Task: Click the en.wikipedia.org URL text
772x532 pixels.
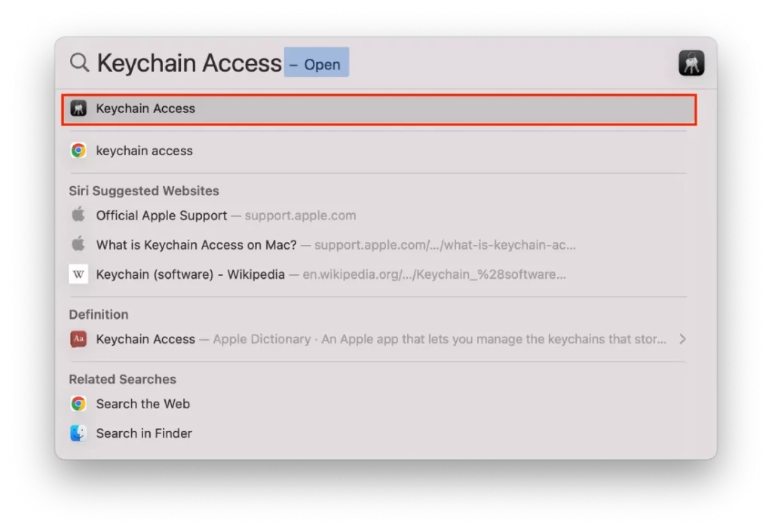Action: click(x=433, y=274)
